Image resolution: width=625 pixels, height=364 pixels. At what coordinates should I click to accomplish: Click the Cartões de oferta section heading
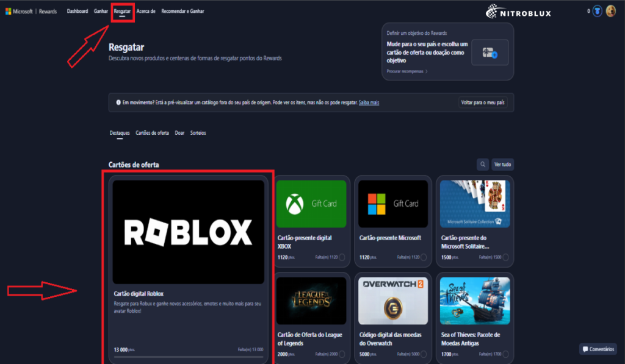point(134,165)
